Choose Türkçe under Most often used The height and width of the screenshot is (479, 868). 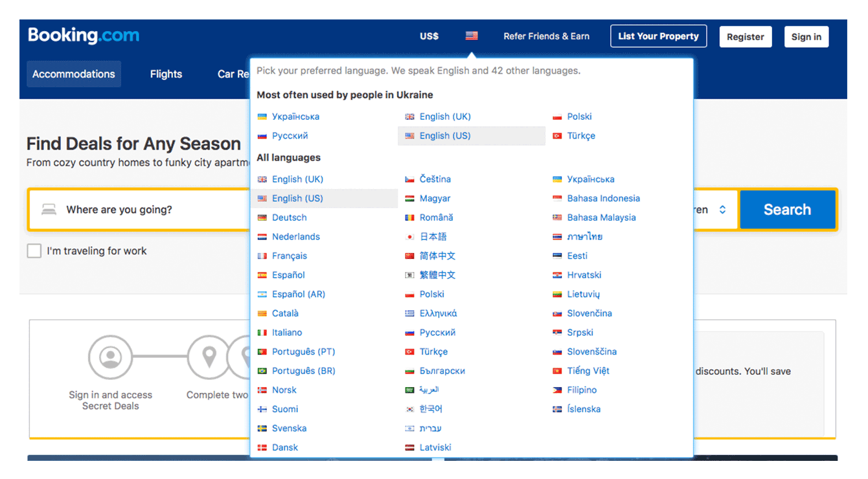581,136
